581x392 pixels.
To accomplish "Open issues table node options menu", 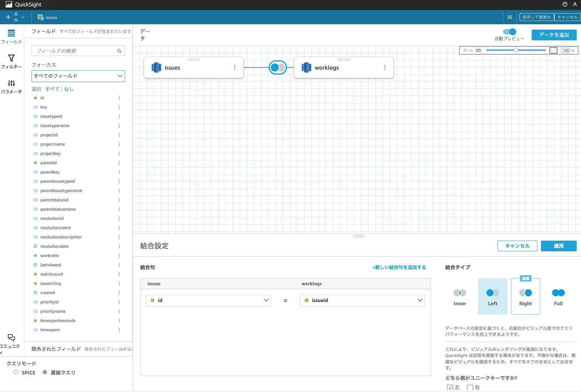I will [235, 67].
